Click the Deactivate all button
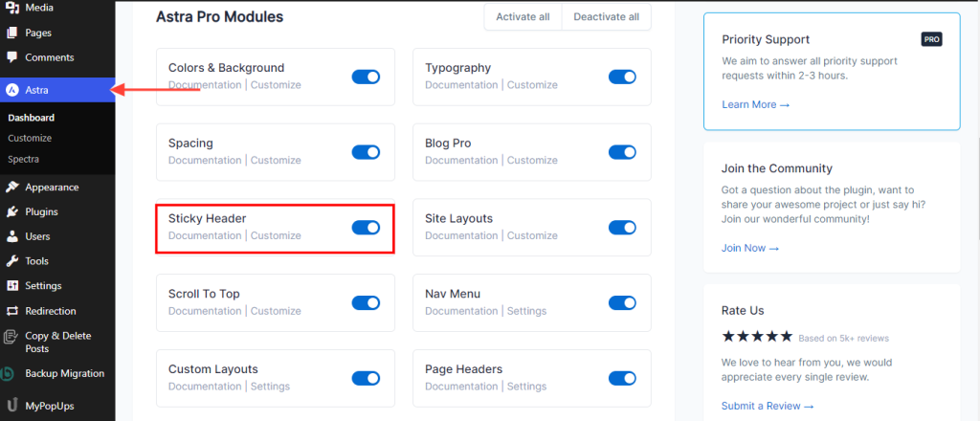 (606, 17)
